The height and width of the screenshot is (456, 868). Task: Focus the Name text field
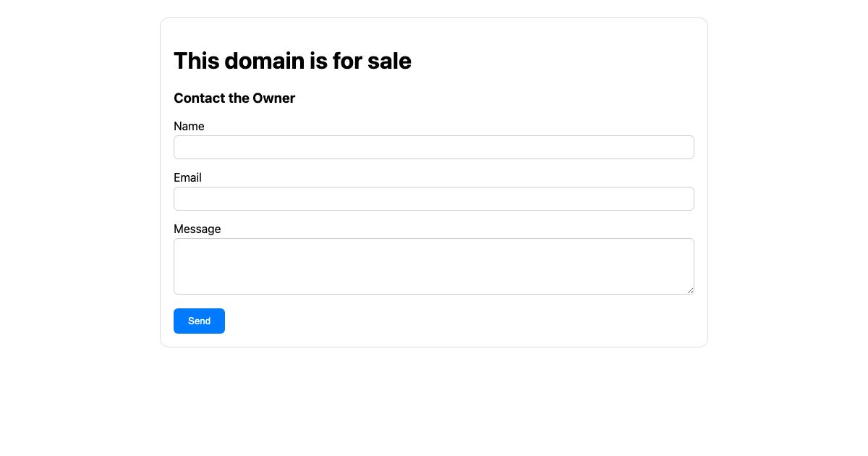tap(434, 147)
